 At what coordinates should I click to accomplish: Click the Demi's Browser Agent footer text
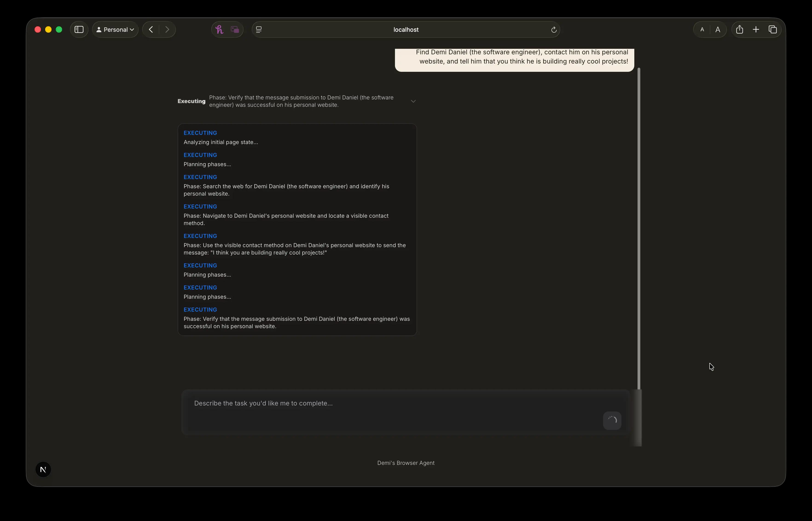tap(406, 463)
